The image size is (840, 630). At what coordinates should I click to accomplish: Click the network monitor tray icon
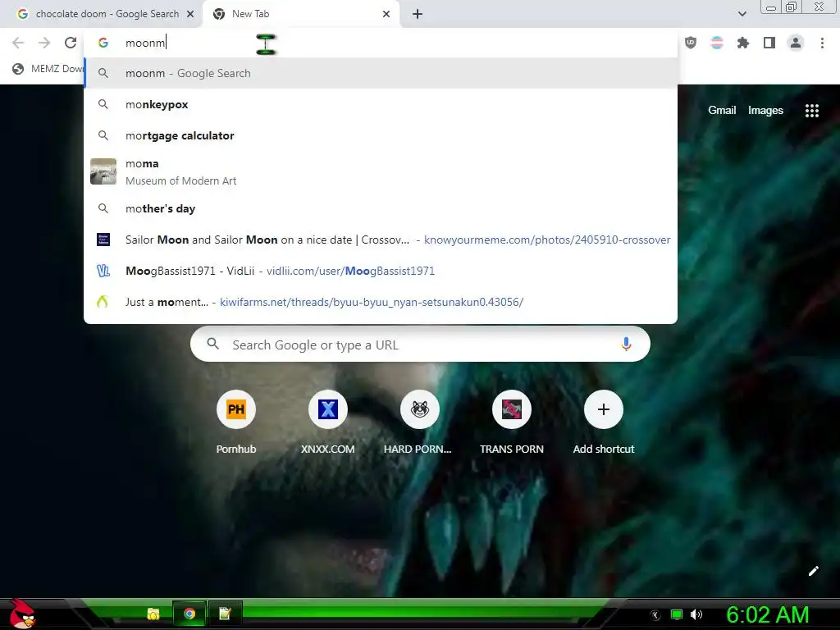click(677, 615)
